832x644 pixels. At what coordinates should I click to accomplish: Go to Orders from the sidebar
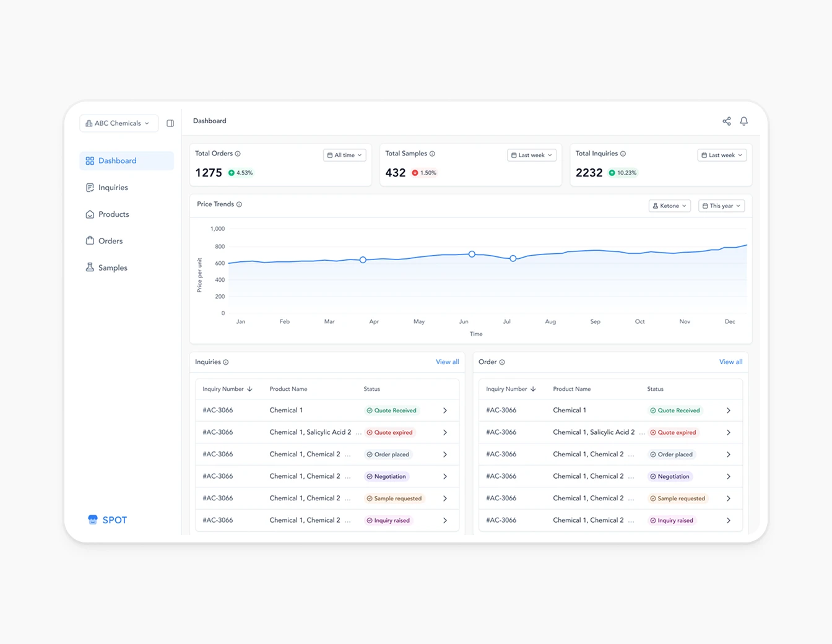pyautogui.click(x=110, y=240)
